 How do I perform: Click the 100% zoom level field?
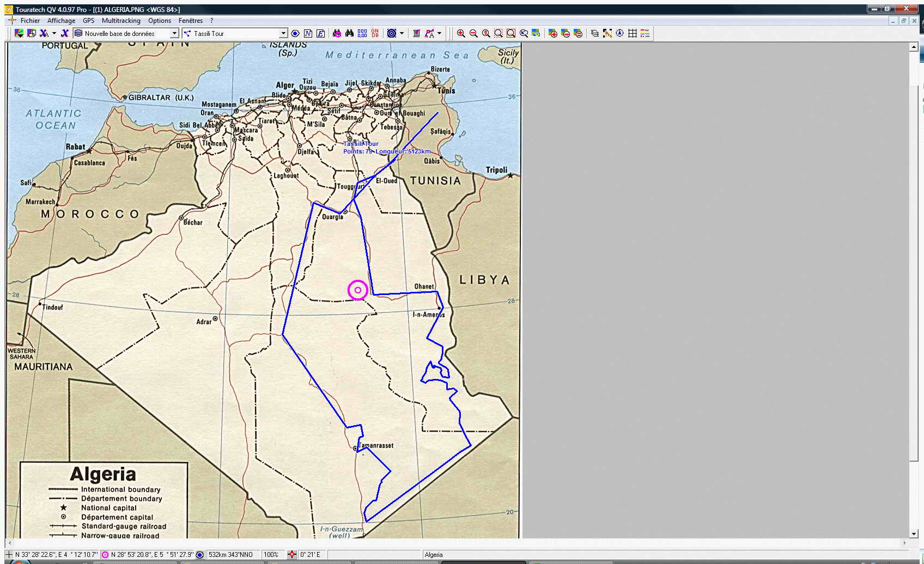pos(271,555)
